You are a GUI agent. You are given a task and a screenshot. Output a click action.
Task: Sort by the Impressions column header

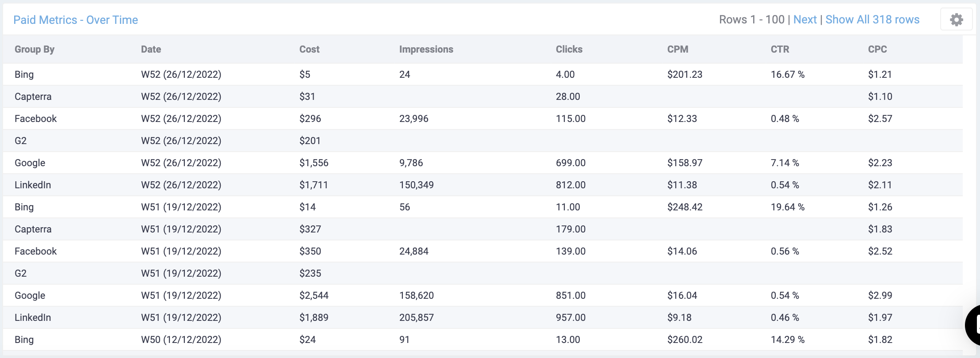(426, 50)
